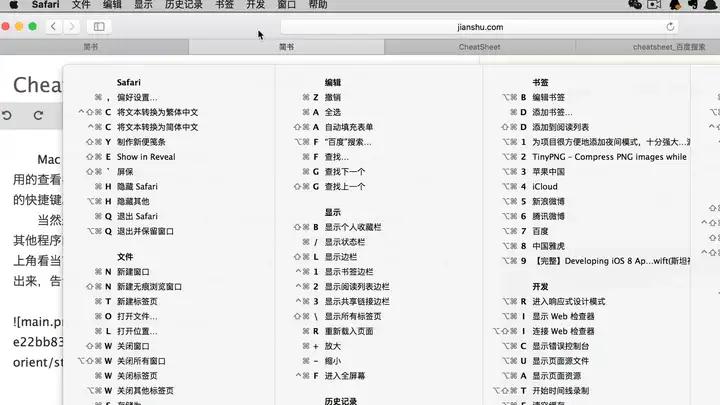
Task: Click the redo arrow in the editor
Action: 39,115
